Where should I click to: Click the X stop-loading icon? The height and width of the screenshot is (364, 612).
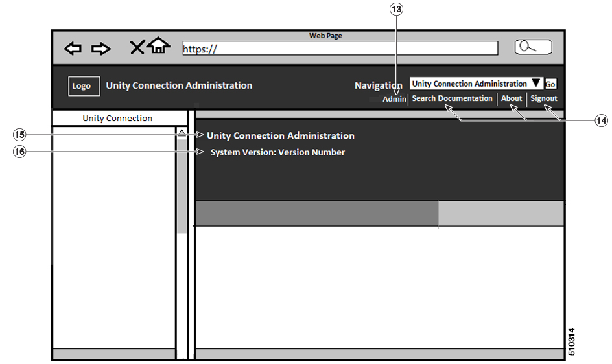coord(137,47)
